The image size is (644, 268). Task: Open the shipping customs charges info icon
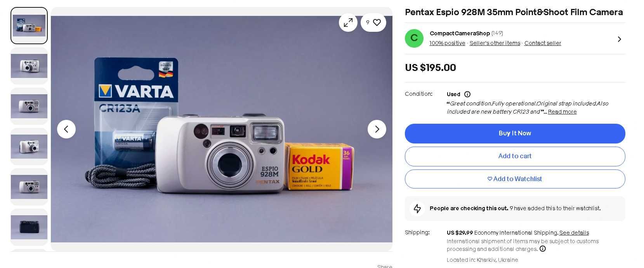(543, 249)
